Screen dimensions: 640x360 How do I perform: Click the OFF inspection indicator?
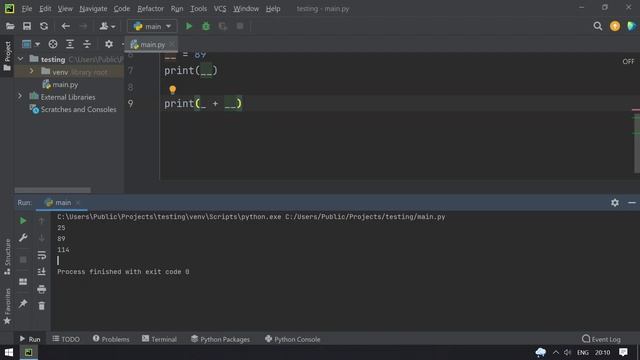(628, 62)
